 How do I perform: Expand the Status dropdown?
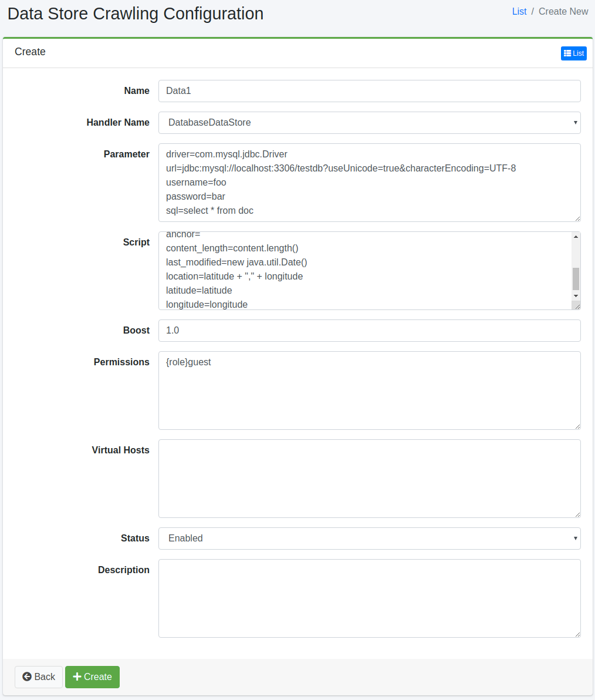click(369, 539)
